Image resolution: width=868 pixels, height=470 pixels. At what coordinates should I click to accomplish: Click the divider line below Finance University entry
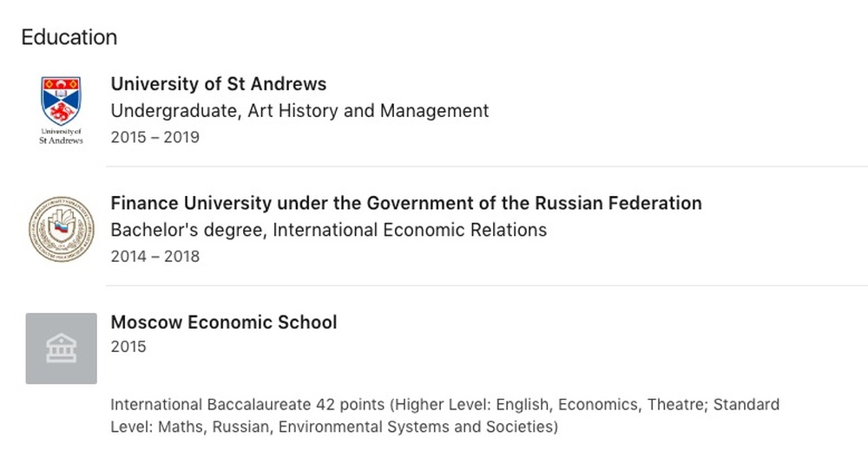(487, 285)
